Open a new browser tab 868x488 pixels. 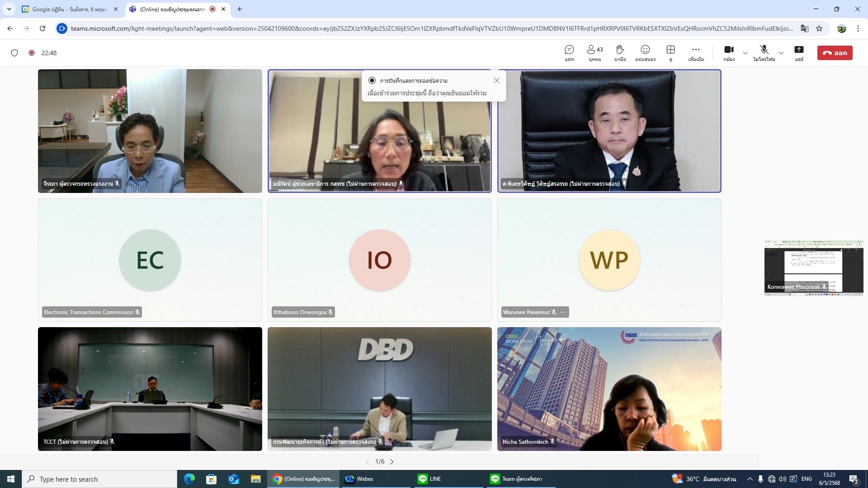click(240, 9)
